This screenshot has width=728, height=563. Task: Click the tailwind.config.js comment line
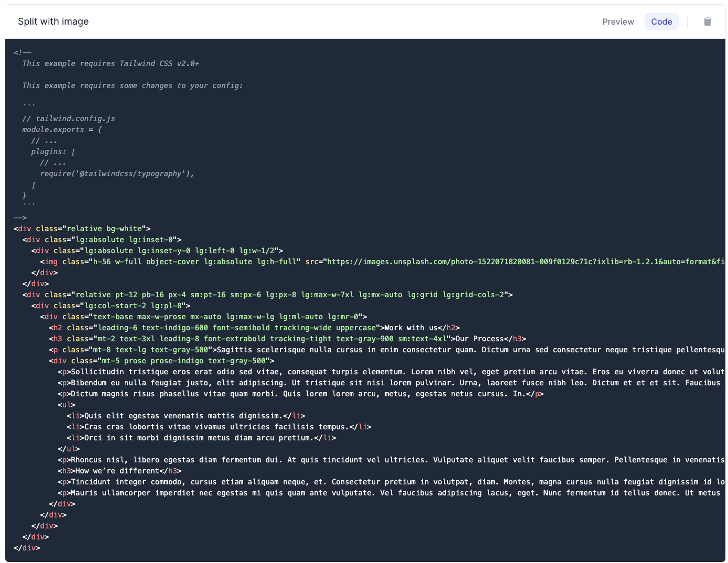coord(68,118)
